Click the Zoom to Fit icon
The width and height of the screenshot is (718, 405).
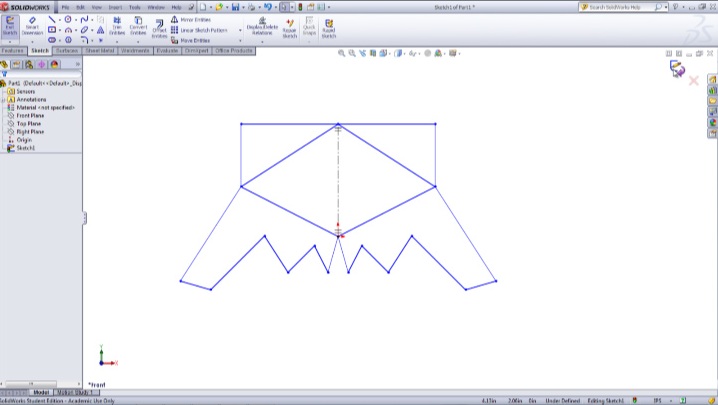coord(341,54)
